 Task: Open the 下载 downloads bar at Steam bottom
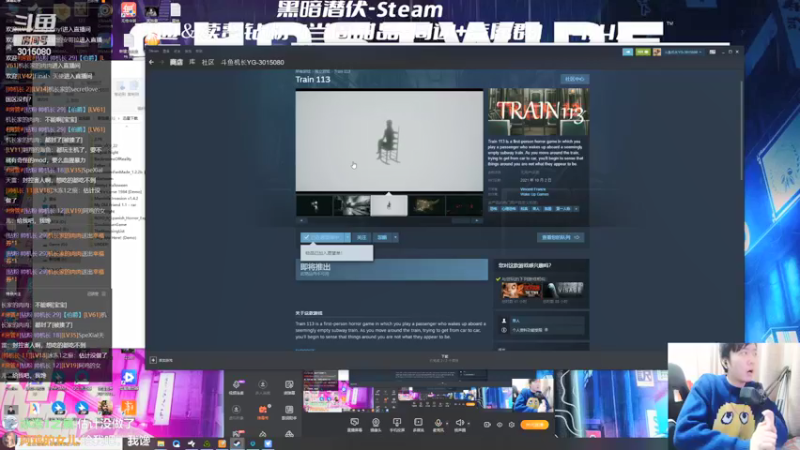point(444,358)
